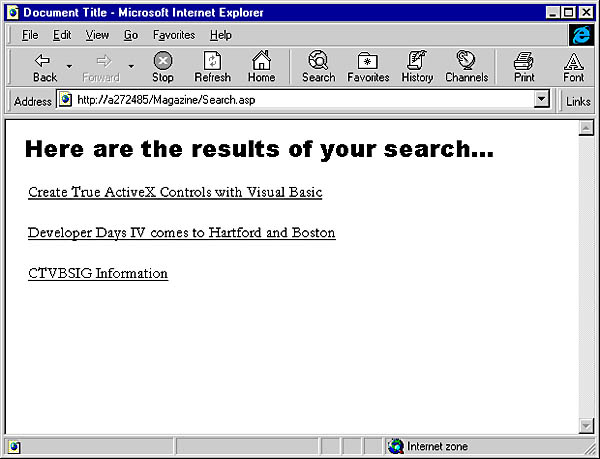Click the Internet Explorer logo in menu bar
The height and width of the screenshot is (459, 600).
coord(581,35)
